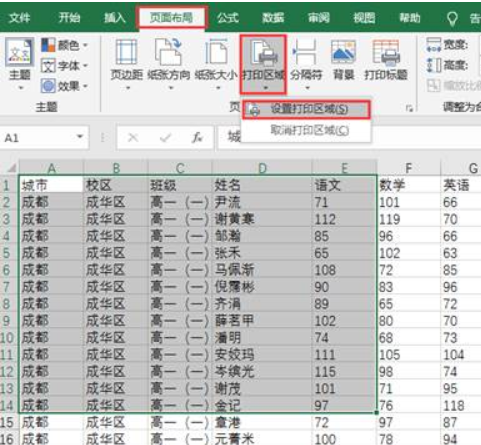Switch to the Page Layout (页面布局) tab
The height and width of the screenshot is (445, 481).
pos(172,18)
